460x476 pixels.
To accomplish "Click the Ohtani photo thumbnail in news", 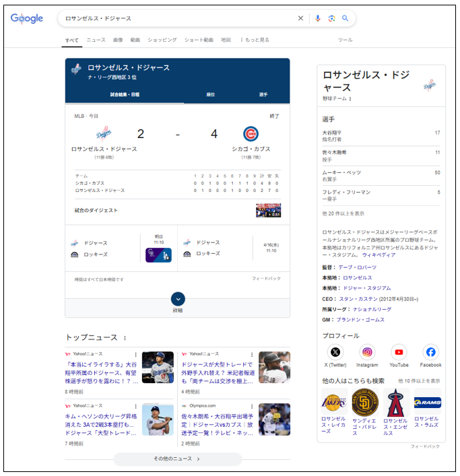I will point(158,368).
